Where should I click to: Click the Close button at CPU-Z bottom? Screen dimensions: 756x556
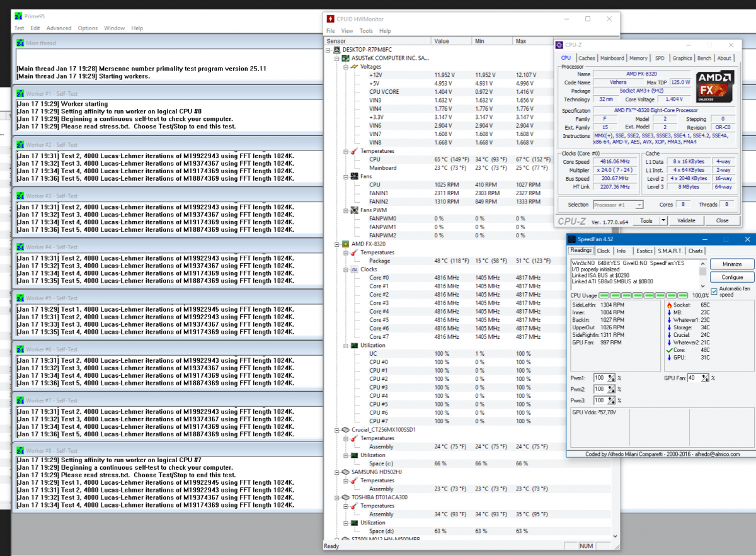pyautogui.click(x=722, y=220)
